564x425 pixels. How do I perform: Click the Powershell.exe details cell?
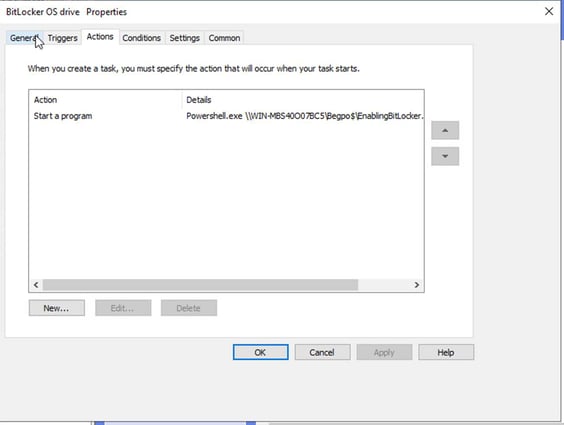(x=304, y=116)
